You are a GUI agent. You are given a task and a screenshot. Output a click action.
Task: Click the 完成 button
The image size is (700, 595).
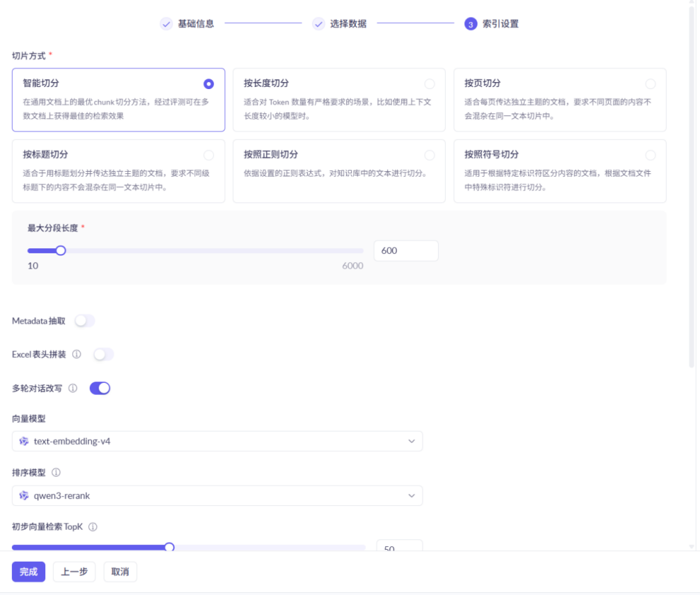coord(28,572)
